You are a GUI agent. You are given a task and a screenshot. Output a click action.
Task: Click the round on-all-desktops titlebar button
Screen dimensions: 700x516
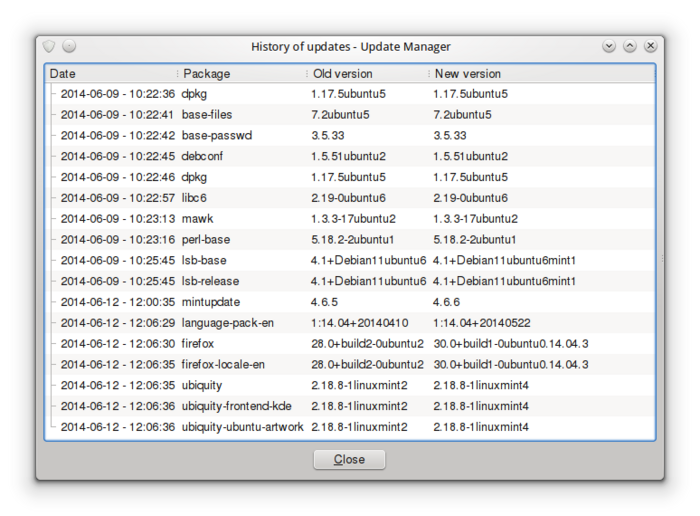tap(69, 46)
